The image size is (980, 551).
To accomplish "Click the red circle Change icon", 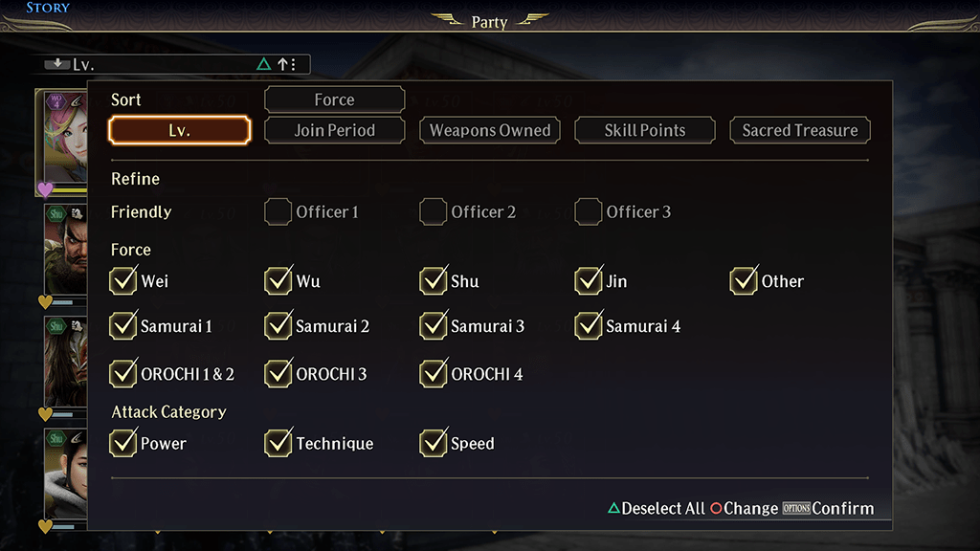I will [716, 508].
